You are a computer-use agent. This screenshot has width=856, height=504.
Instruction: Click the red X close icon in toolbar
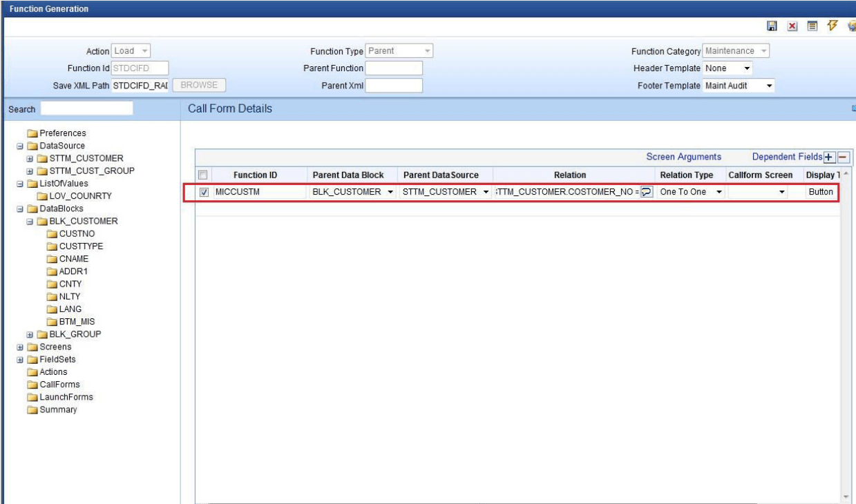pyautogui.click(x=792, y=26)
